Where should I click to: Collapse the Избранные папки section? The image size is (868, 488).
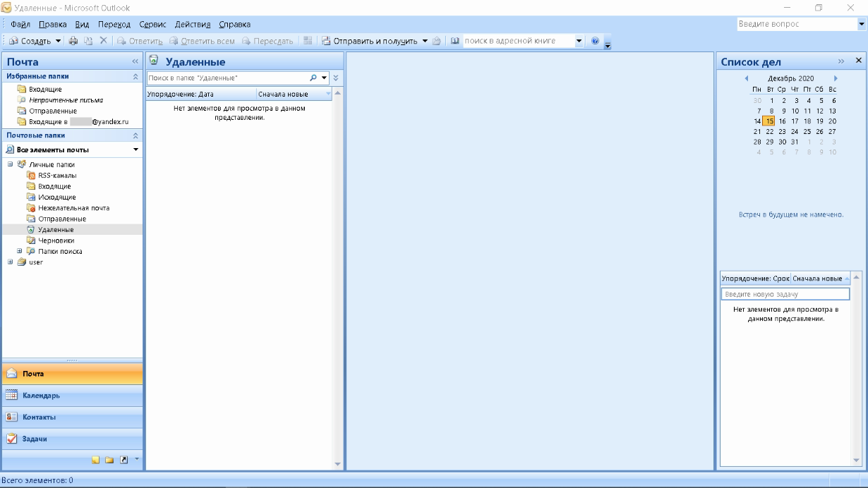135,76
